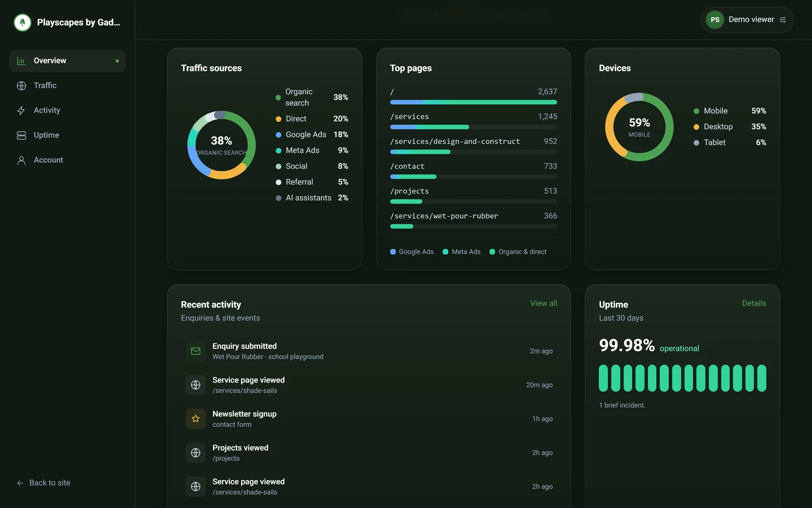The image size is (812, 508).
Task: Click the Overview bar chart icon
Action: coord(21,61)
